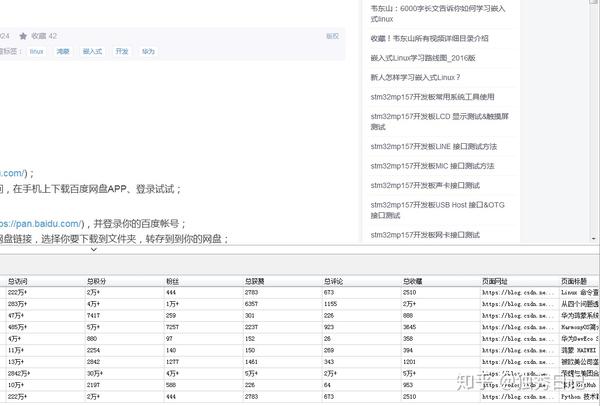
Task: Click the 页面标题 column header
Action: pos(579,281)
